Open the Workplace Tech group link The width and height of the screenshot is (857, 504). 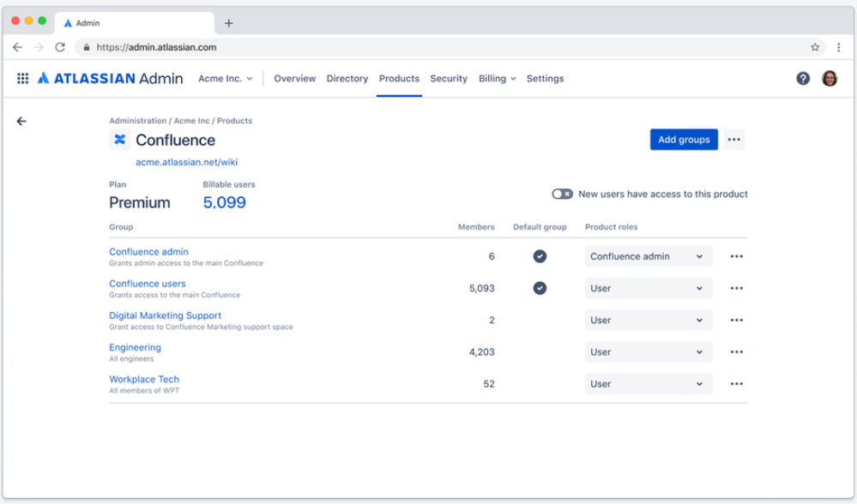click(144, 379)
